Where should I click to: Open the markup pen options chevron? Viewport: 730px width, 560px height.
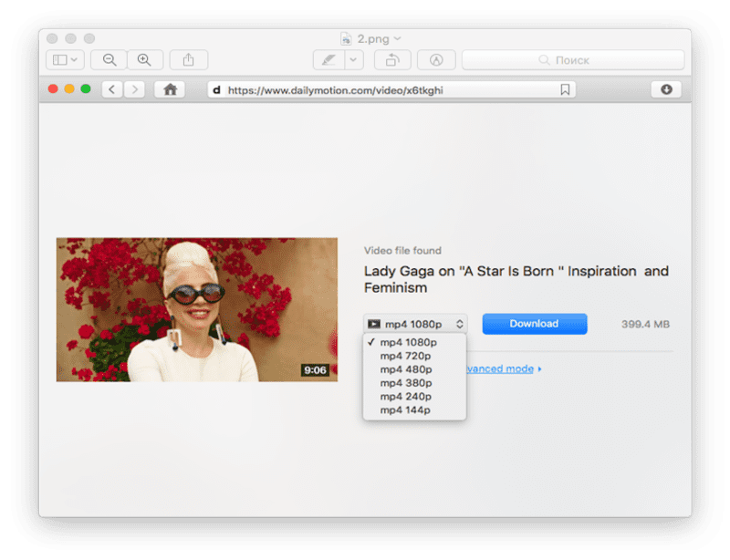353,60
